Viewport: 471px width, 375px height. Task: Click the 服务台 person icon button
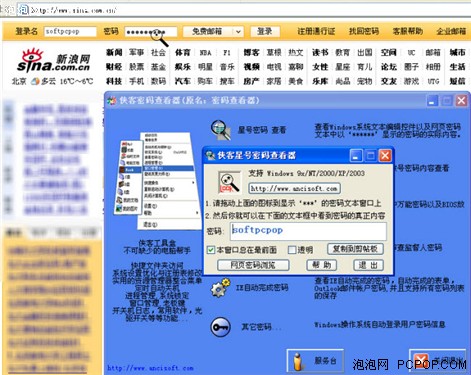pos(315,361)
